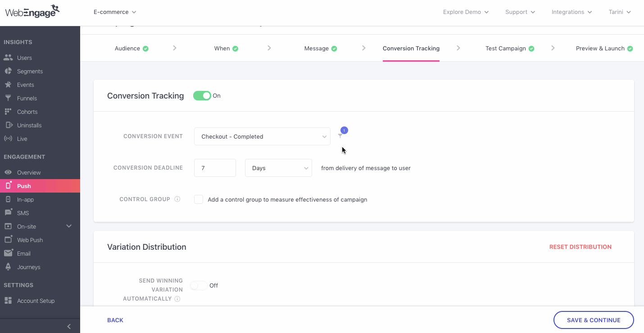This screenshot has width=644, height=333.
Task: Click the conversion deadline number field
Action: (215, 168)
